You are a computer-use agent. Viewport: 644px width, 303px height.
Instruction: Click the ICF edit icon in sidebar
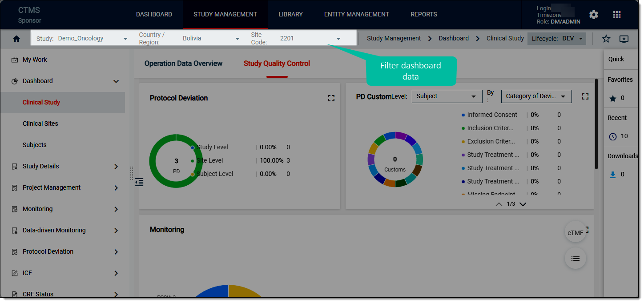pos(15,273)
